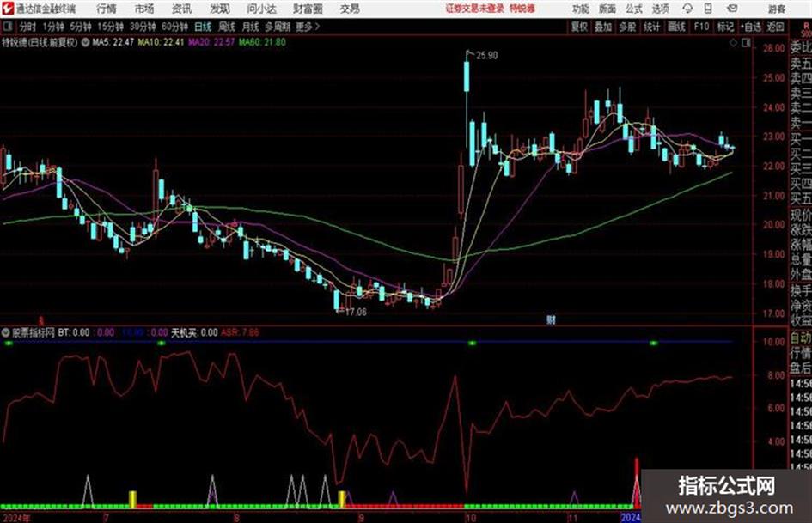Open the message envelope icon

pos(732,9)
